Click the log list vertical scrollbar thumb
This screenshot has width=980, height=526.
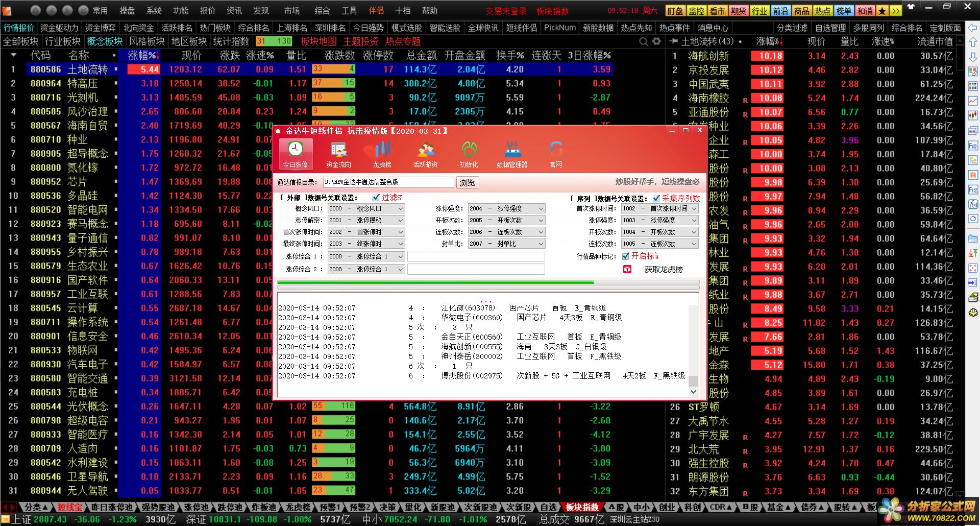(693, 381)
